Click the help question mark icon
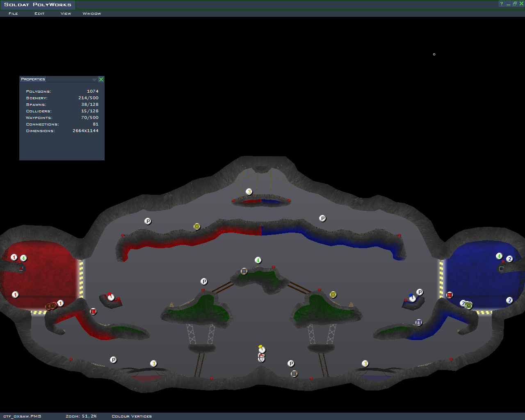The image size is (525, 420). [501, 4]
